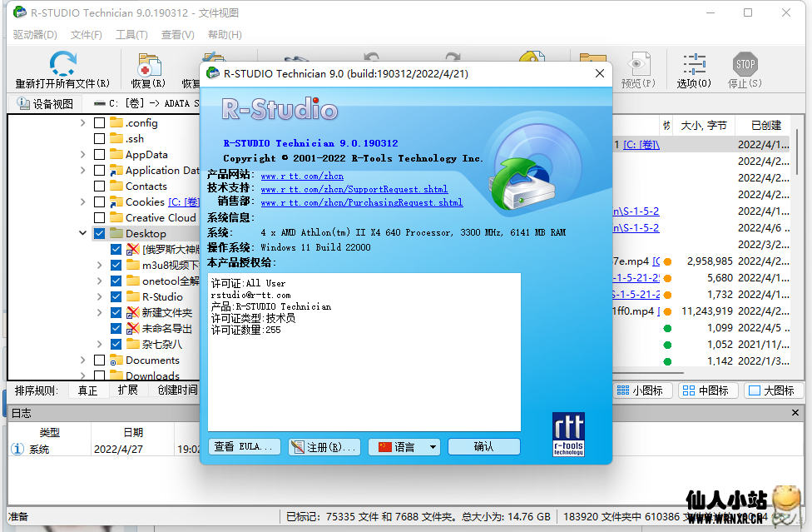Uncheck the R-Studio subfolder checkbox
The height and width of the screenshot is (532, 812).
coord(116,297)
